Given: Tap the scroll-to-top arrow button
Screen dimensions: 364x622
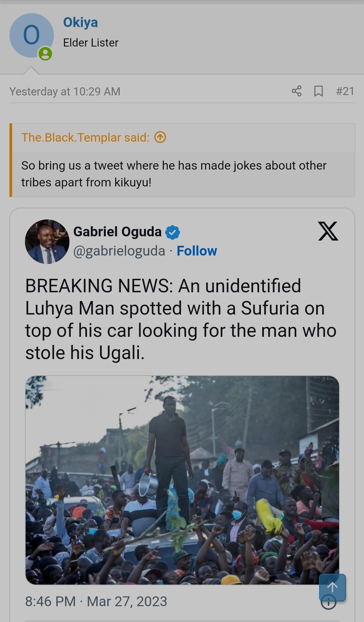Looking at the screenshot, I should click(332, 587).
